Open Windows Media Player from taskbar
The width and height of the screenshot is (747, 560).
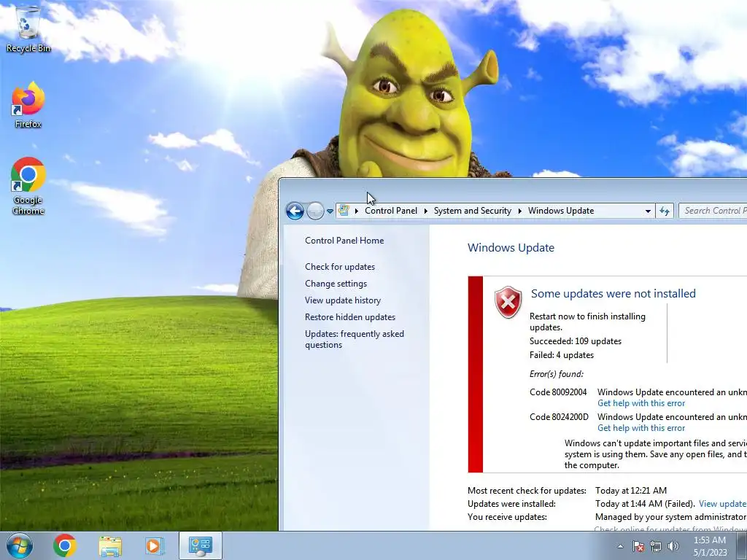coord(154,545)
